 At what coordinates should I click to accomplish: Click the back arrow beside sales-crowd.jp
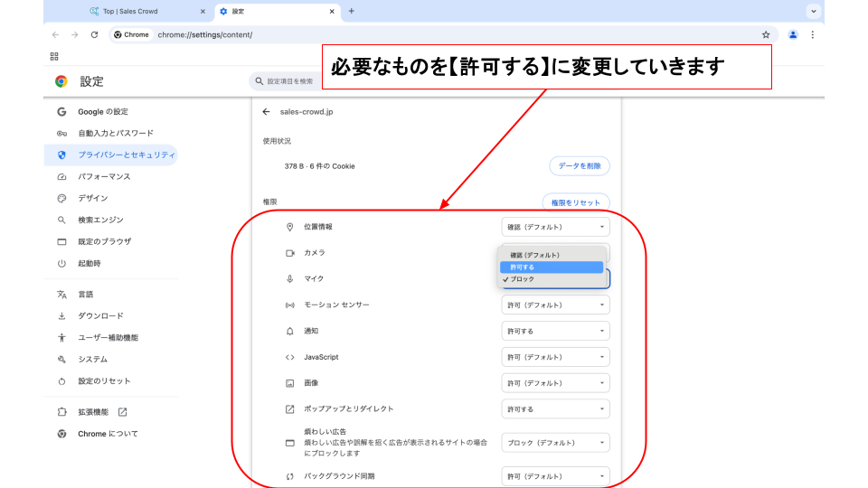[x=266, y=112]
